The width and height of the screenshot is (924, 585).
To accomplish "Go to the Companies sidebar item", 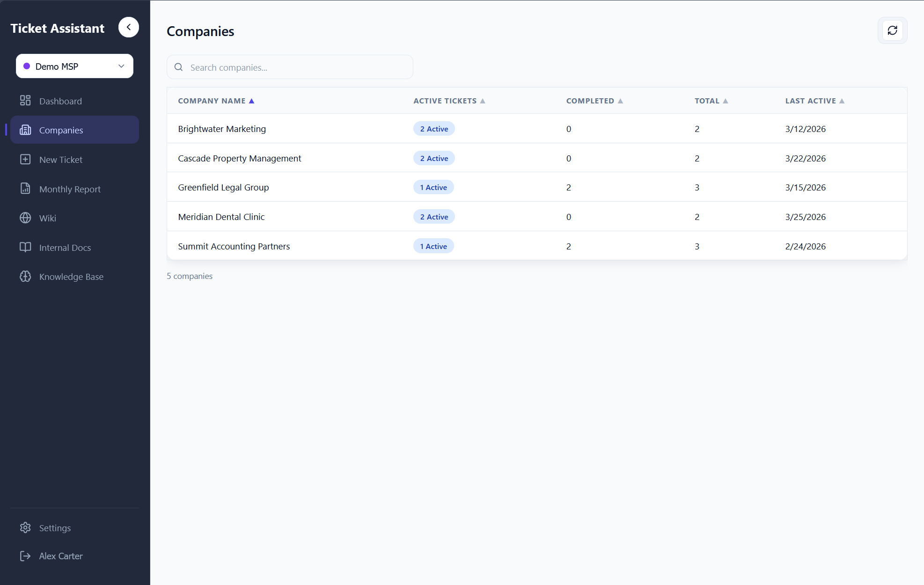I will (x=61, y=130).
